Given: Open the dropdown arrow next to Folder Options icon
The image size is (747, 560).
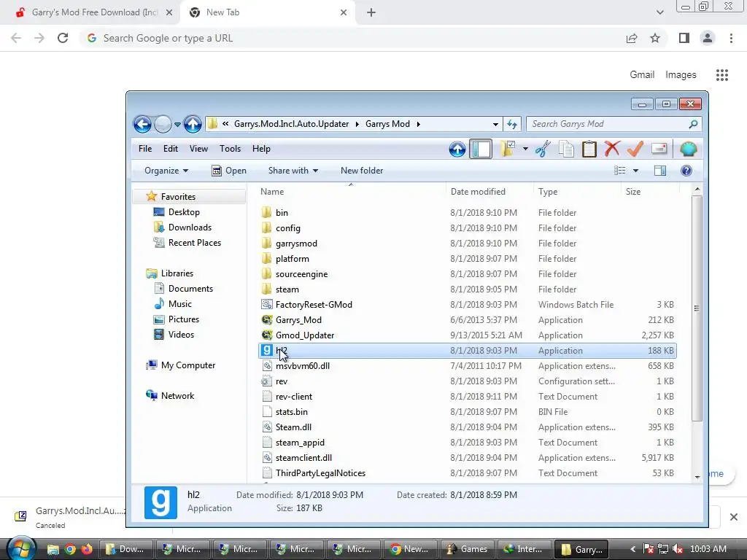Looking at the screenshot, I should click(x=525, y=149).
